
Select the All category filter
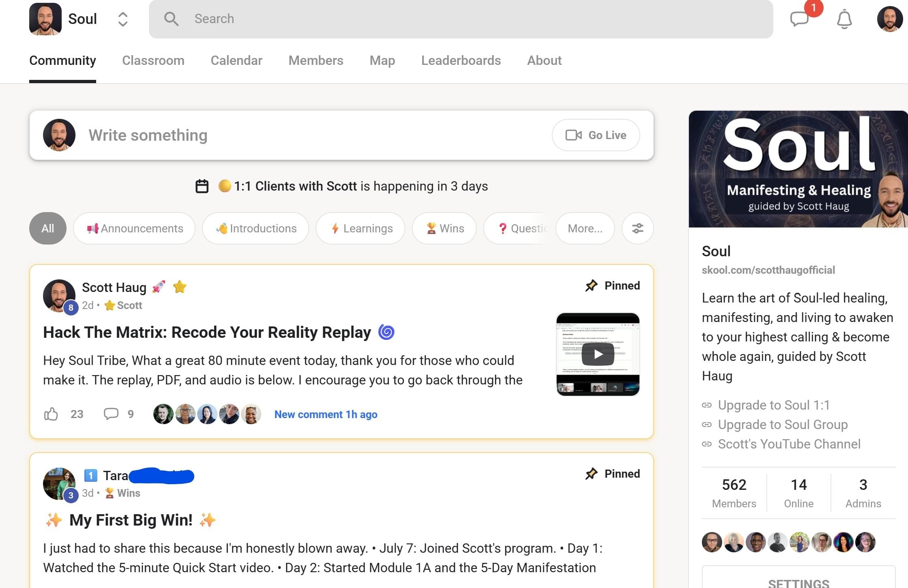click(x=47, y=228)
